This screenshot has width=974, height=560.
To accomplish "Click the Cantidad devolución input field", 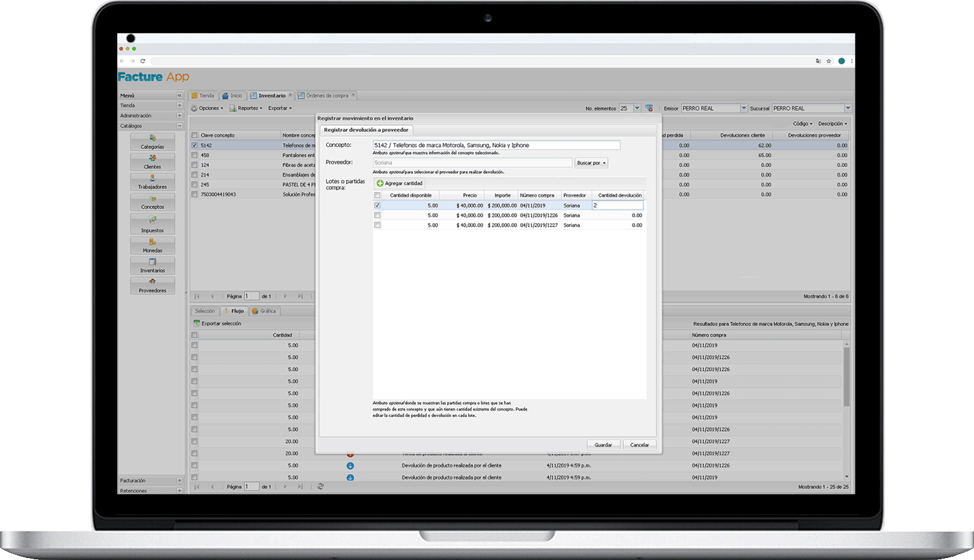I will (618, 206).
